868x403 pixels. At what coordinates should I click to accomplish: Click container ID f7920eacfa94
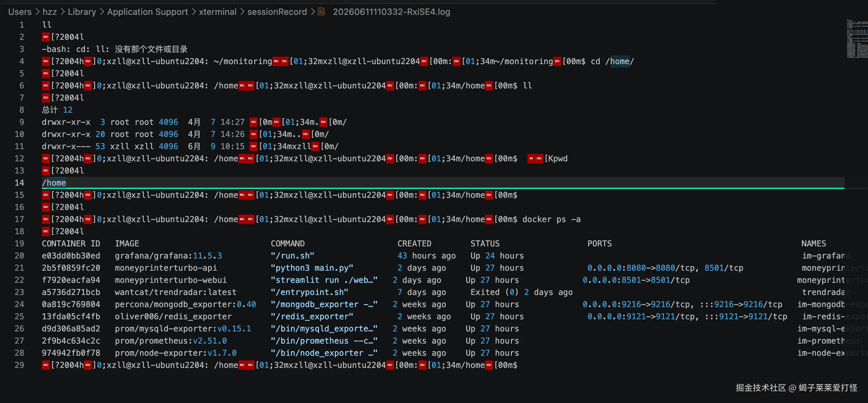click(71, 280)
